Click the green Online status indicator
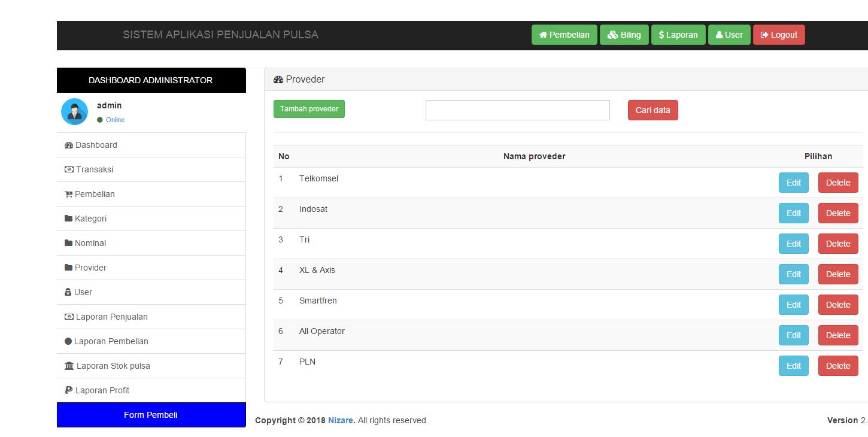Screen dimensions: 868x437 (x=100, y=120)
